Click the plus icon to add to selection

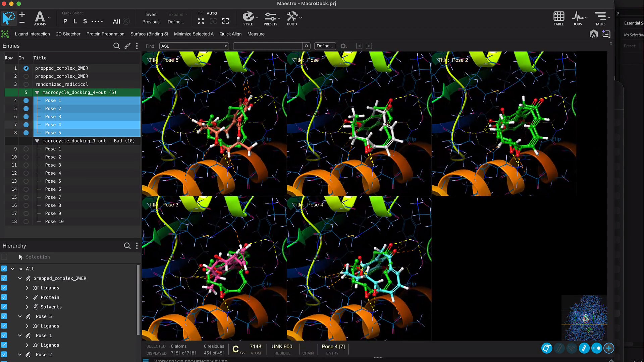(x=22, y=14)
